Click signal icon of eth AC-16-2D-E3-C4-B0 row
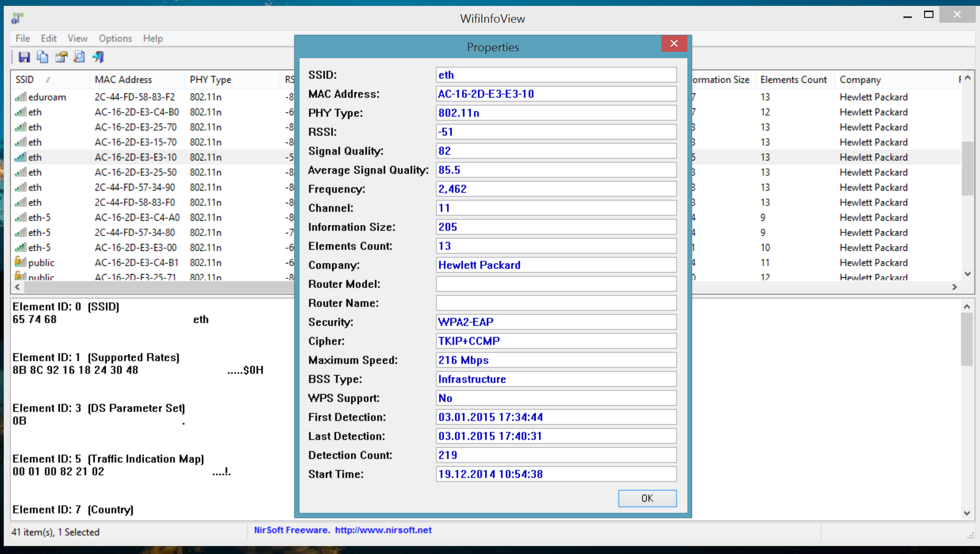Screen dimensions: 980x554 (x=21, y=112)
